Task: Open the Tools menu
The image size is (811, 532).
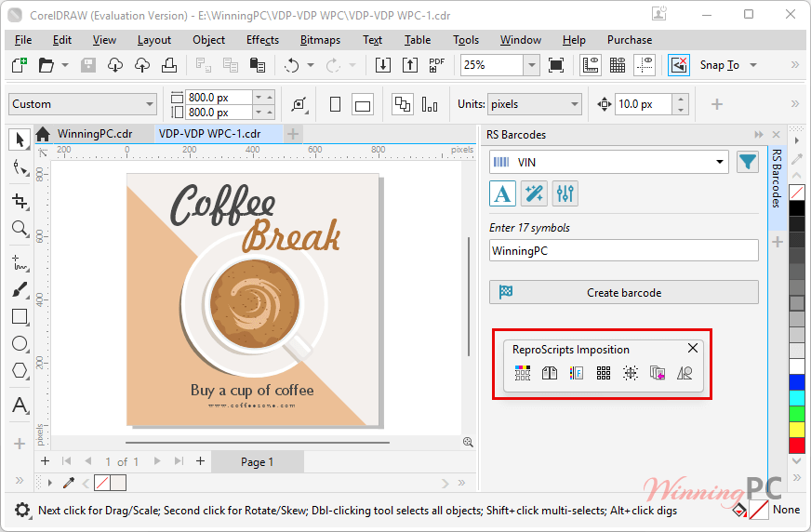Action: coord(466,40)
